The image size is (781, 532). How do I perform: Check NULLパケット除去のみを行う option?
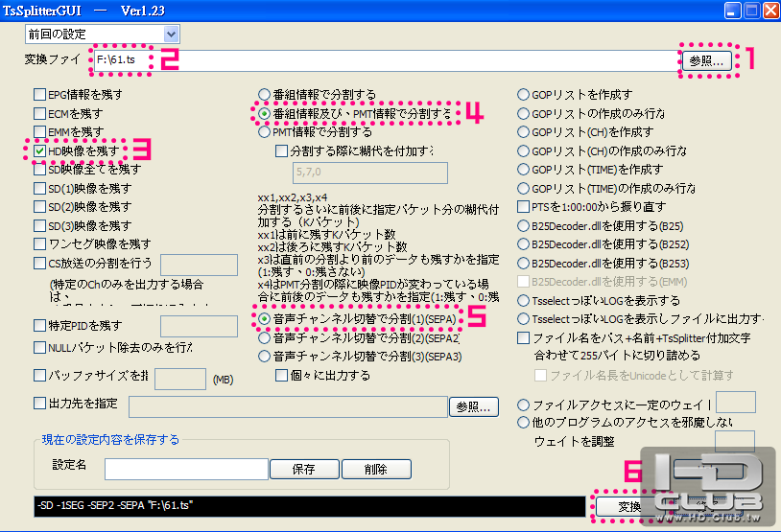40,347
